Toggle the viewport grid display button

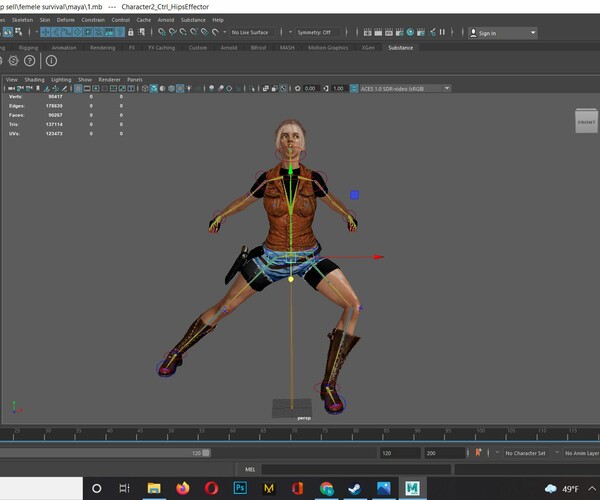pos(78,88)
